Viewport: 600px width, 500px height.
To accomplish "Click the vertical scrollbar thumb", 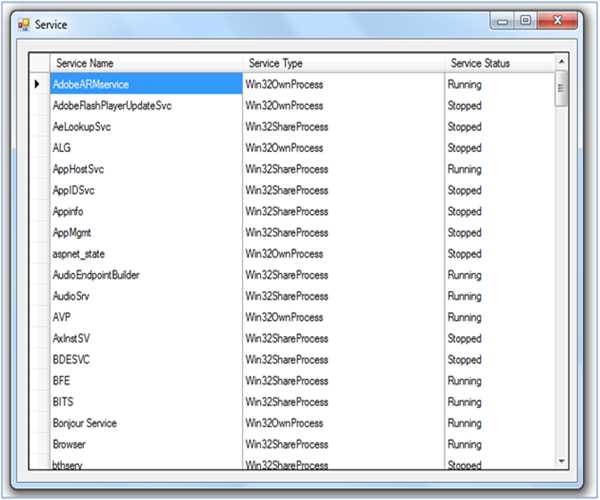I will [x=561, y=88].
